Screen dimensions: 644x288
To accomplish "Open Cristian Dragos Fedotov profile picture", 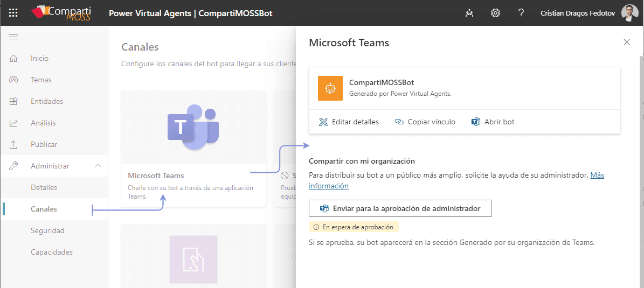I will tap(629, 13).
